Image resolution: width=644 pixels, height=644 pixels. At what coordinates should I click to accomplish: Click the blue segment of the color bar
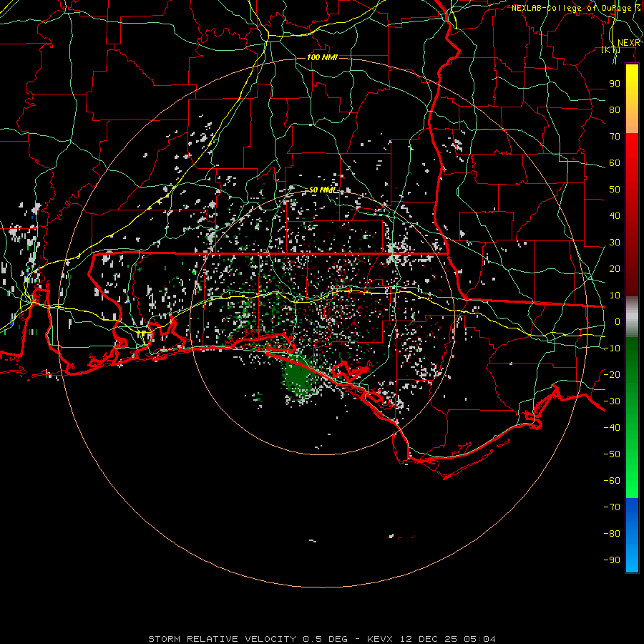tap(632, 535)
